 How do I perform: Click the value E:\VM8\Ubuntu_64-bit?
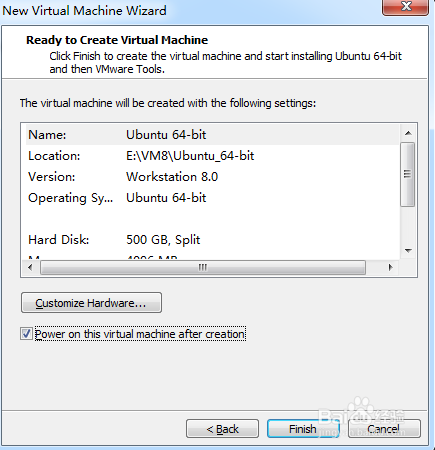190,156
